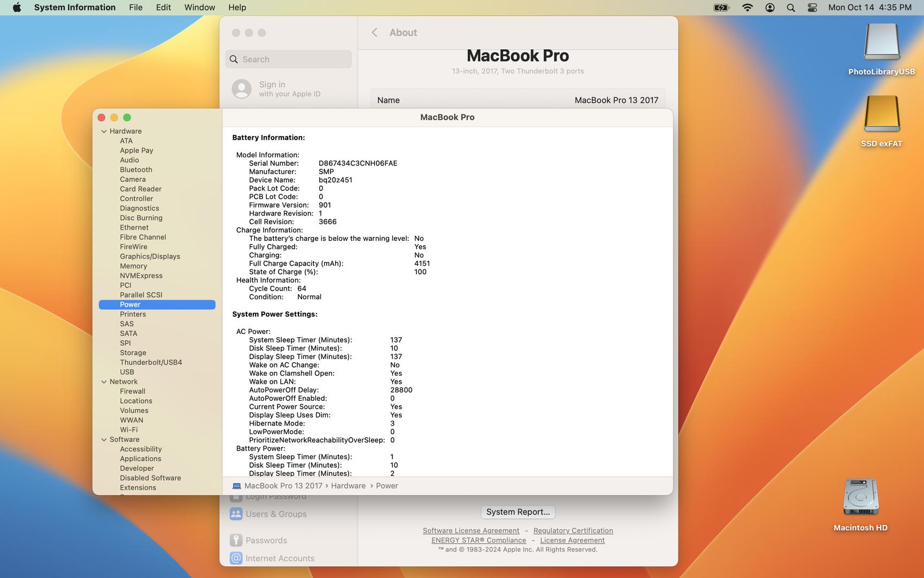Click the Passwords key icon in Settings
The width and height of the screenshot is (924, 578).
click(x=236, y=540)
